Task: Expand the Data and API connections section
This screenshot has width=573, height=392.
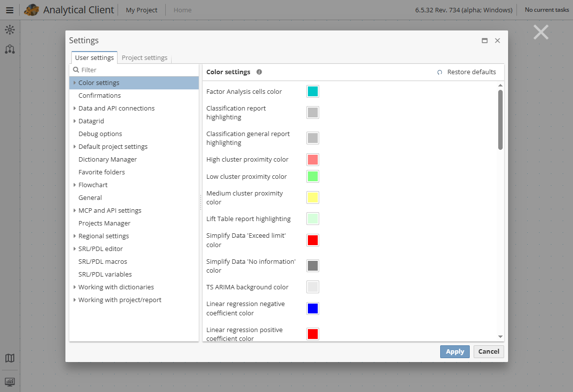Action: (74, 108)
